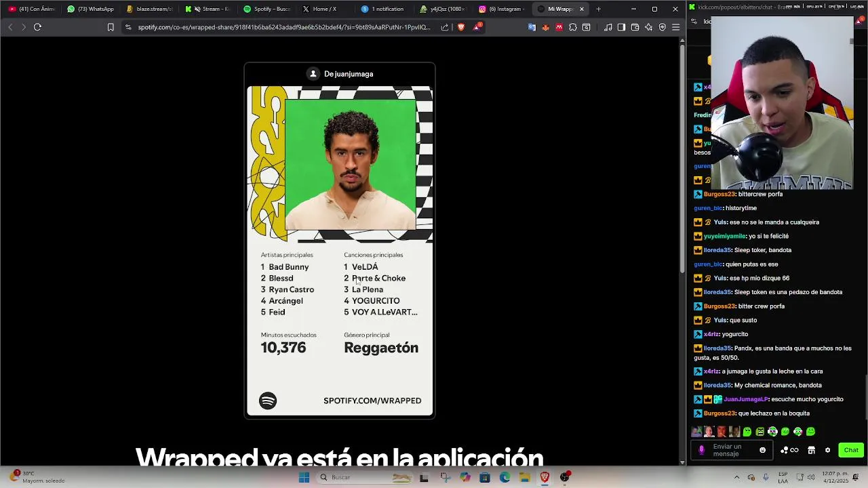Pick the angry green face emote
The height and width of the screenshot is (488, 868).
point(760,432)
